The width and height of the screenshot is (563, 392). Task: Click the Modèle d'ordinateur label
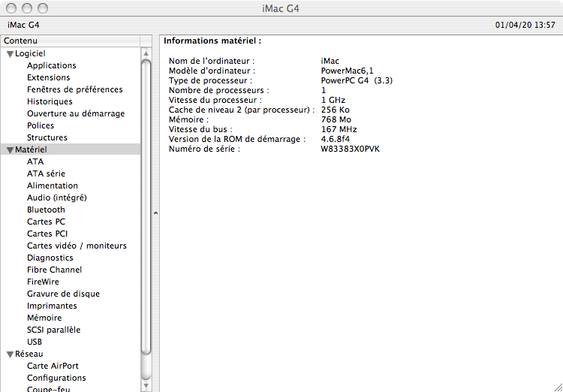pyautogui.click(x=212, y=71)
